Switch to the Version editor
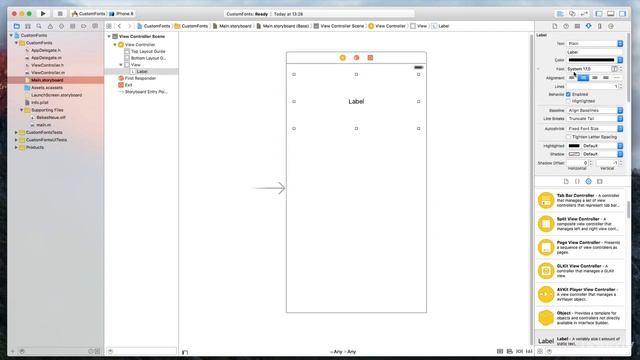 [584, 14]
